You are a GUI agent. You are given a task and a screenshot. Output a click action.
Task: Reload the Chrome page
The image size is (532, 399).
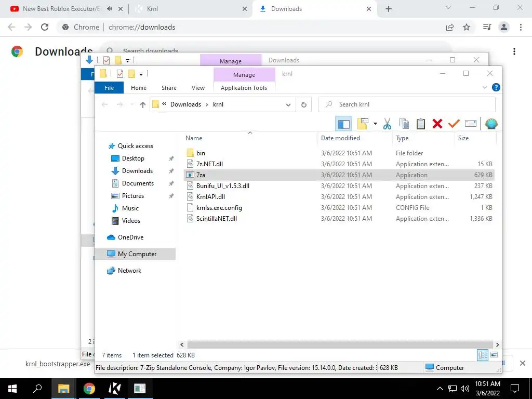click(x=45, y=27)
